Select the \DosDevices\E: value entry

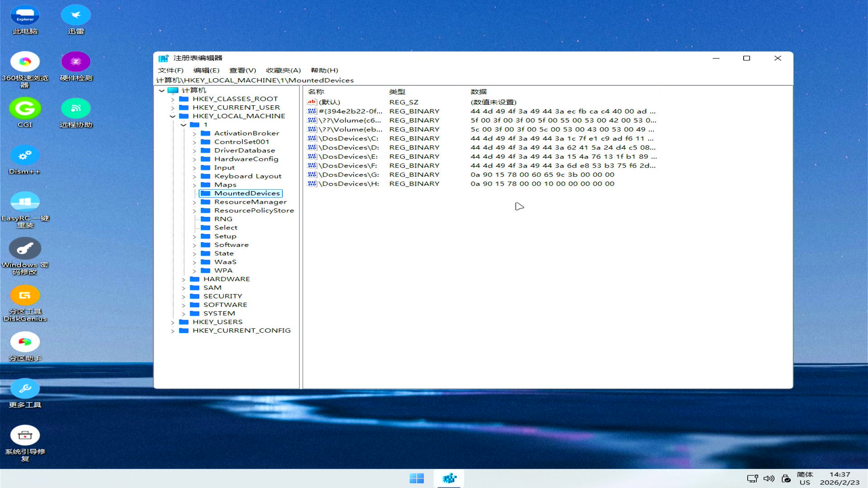coord(346,156)
